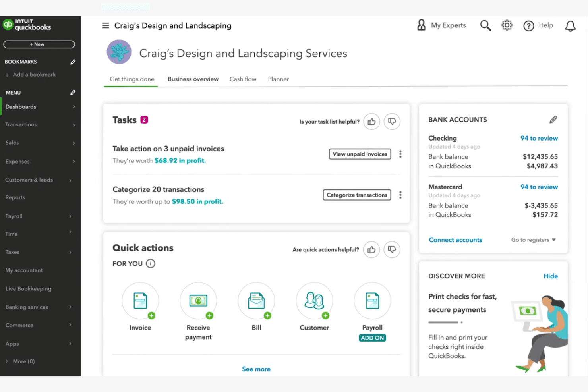The image size is (588, 392).
Task: Create a new Invoice quick action
Action: pos(140,301)
